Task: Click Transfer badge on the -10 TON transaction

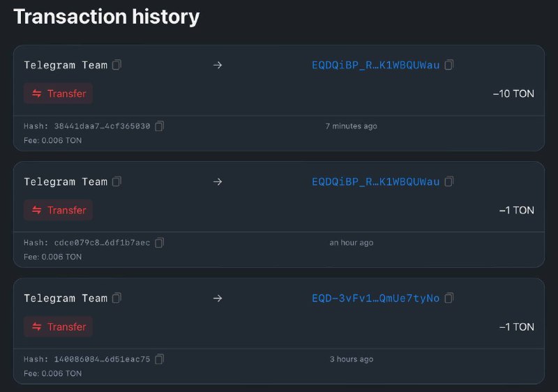Action: (59, 93)
